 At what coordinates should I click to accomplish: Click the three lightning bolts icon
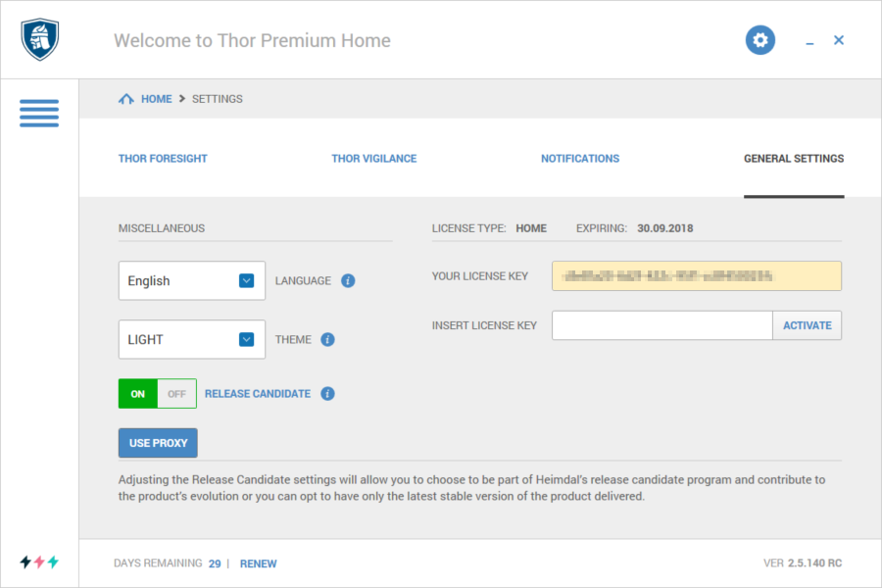point(39,562)
